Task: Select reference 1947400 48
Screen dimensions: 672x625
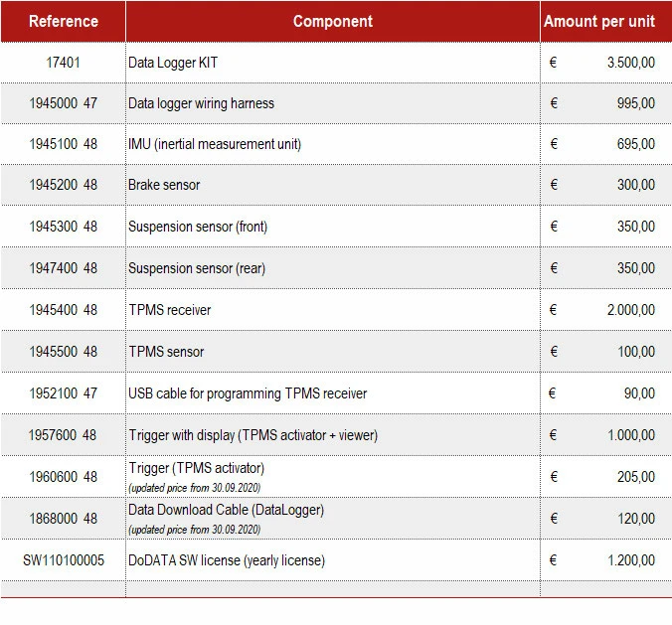Action: [63, 268]
